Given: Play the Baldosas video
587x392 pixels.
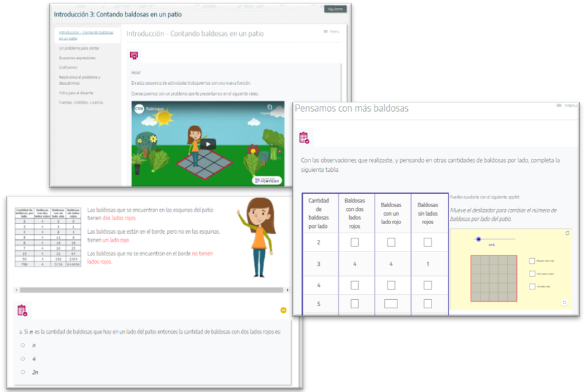Looking at the screenshot, I should point(208,144).
